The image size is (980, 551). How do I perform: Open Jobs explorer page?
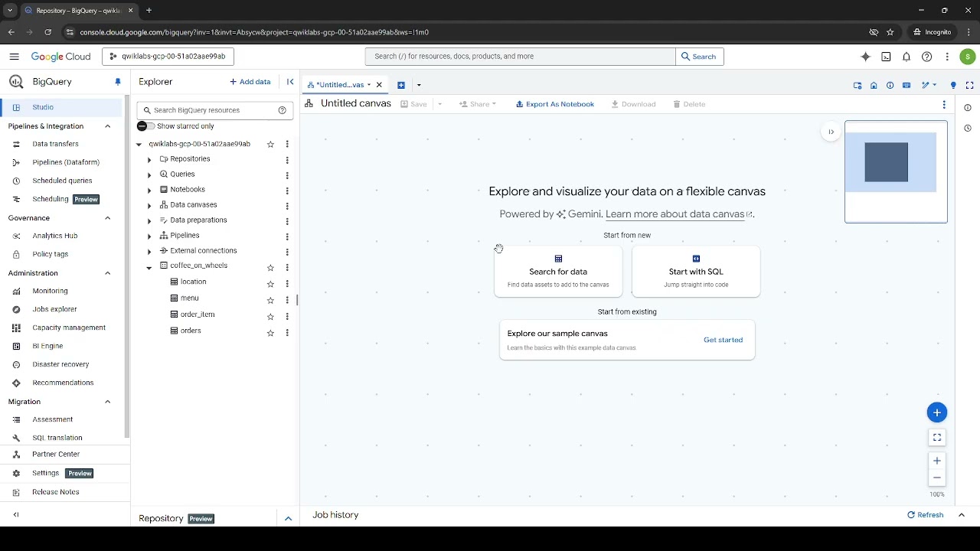coord(54,309)
